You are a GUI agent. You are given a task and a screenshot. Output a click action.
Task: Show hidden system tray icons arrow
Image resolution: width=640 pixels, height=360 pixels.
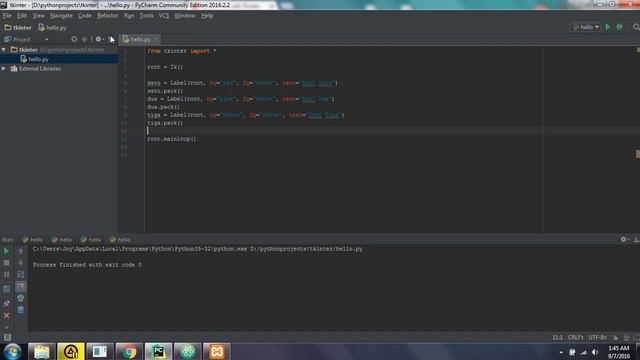[x=561, y=352]
